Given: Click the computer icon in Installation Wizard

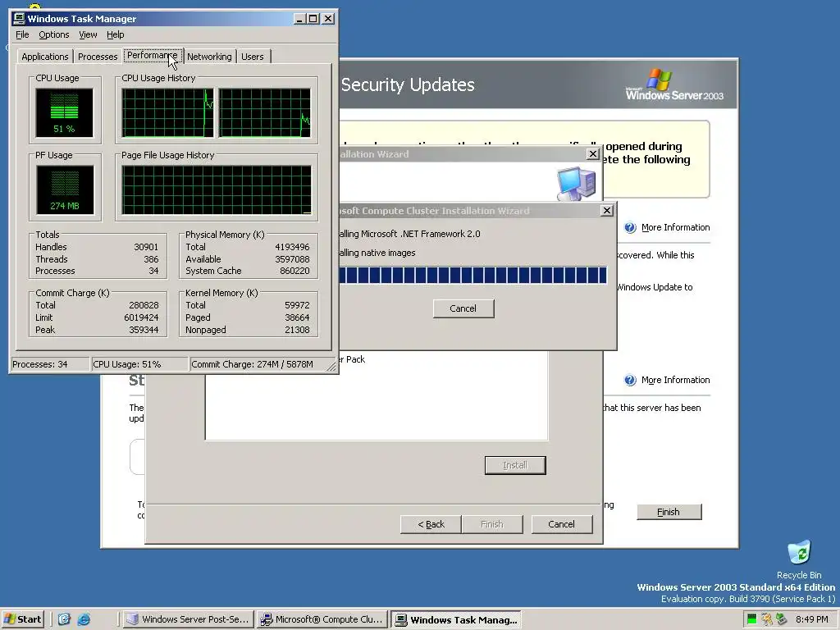Looking at the screenshot, I should [576, 184].
